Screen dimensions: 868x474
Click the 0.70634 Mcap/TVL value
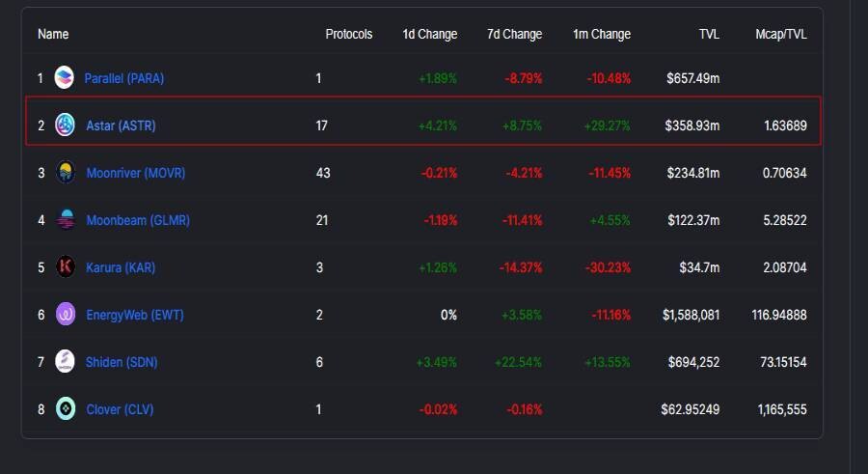tap(785, 173)
